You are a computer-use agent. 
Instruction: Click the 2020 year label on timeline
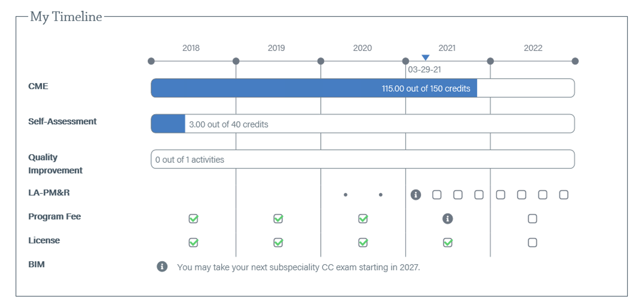[362, 48]
